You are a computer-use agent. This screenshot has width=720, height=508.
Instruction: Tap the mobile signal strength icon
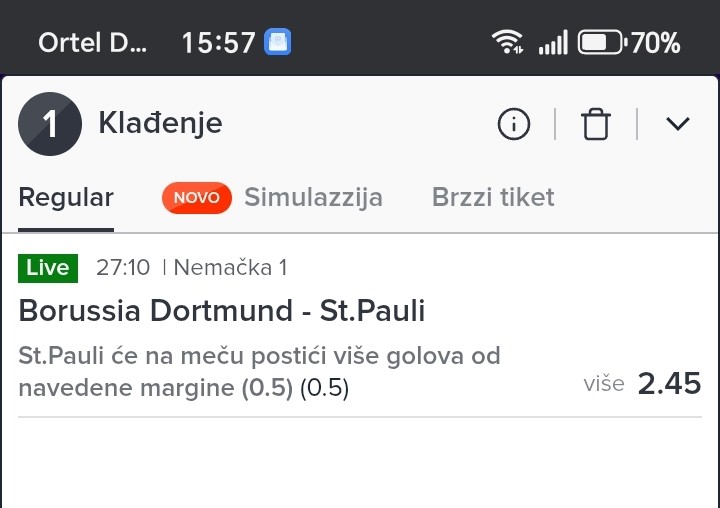coord(553,42)
